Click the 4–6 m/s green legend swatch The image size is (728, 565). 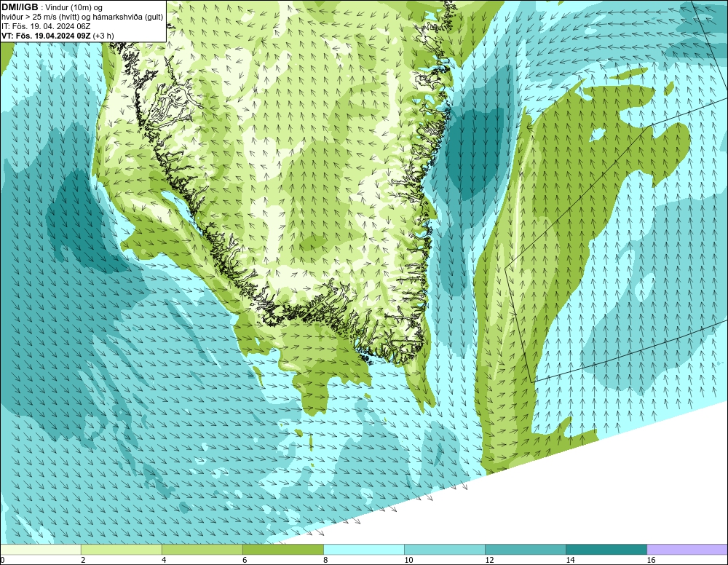[202, 550]
